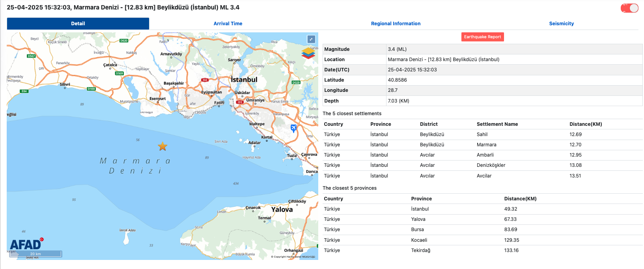Select the Date(UTC) value 25-04-2025 15:32:03

click(412, 70)
